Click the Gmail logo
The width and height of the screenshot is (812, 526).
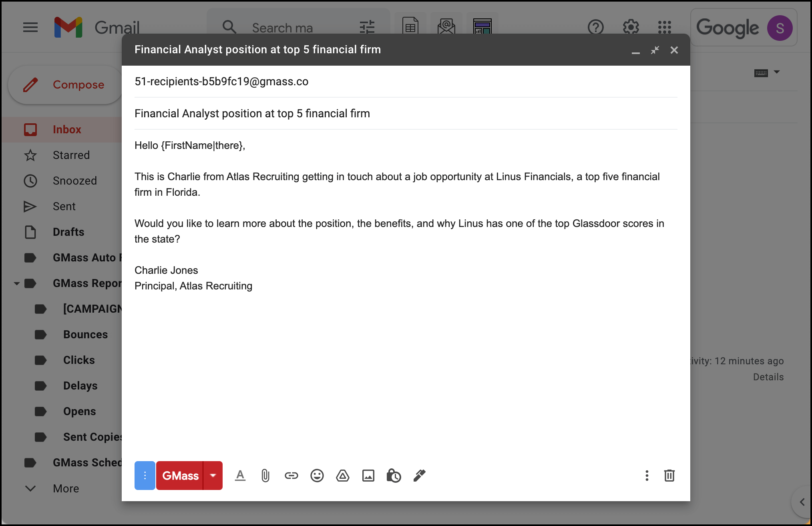pyautogui.click(x=97, y=28)
